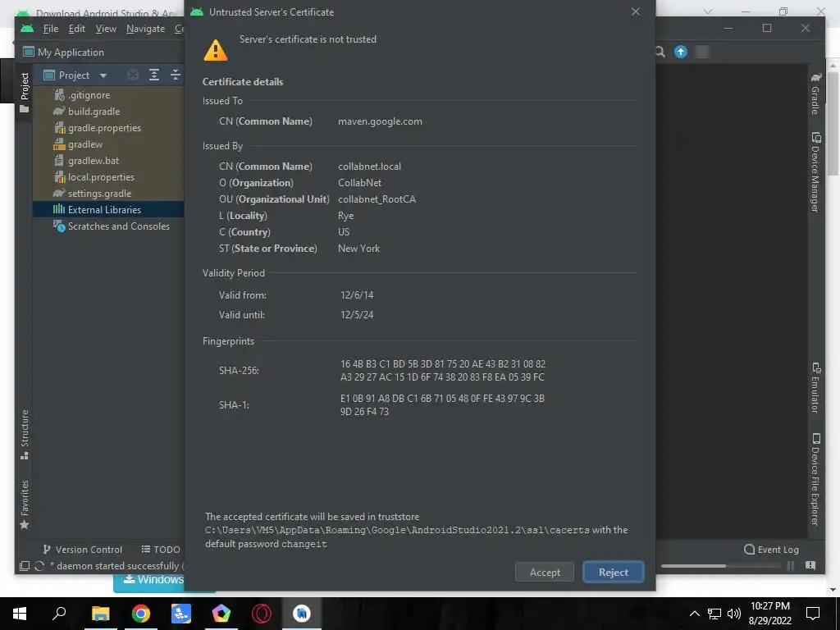Viewport: 840px width, 630px height.
Task: Click the SHA-1 fingerprint value
Action: pos(442,405)
